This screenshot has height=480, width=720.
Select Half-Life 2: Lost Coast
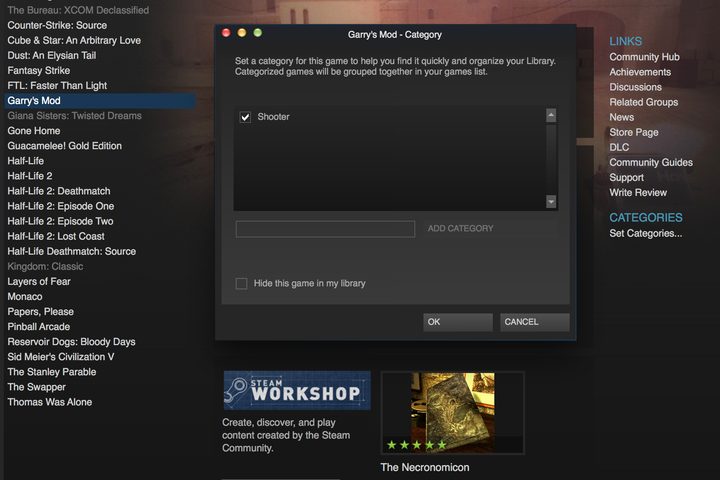pos(56,237)
